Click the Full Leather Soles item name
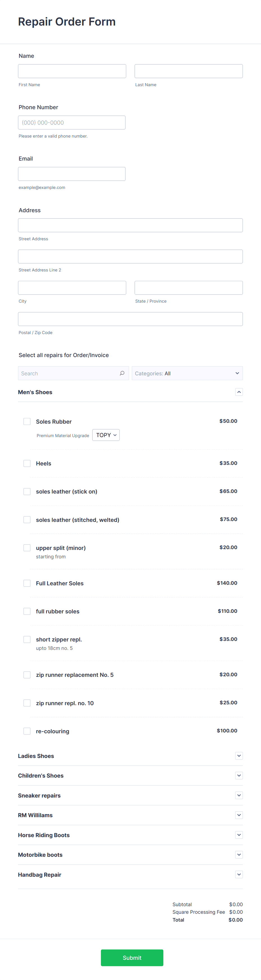The image size is (261, 980). pyautogui.click(x=60, y=583)
